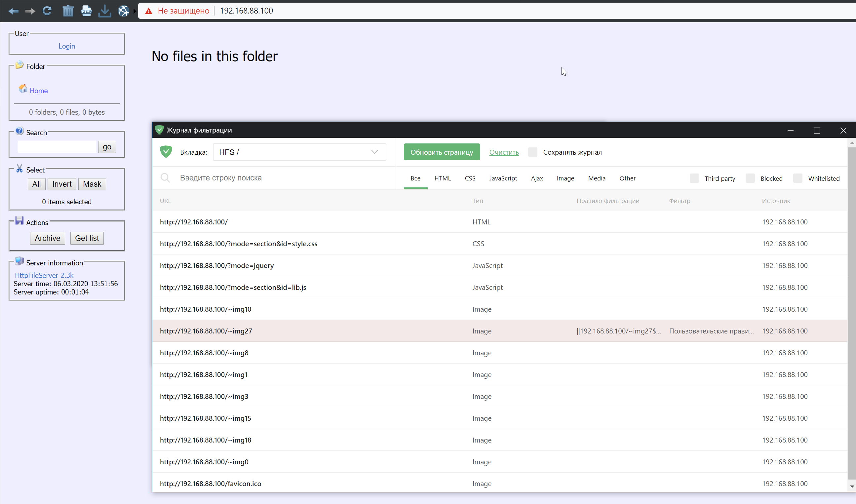
Task: Switch to the Image filter tab
Action: (565, 178)
